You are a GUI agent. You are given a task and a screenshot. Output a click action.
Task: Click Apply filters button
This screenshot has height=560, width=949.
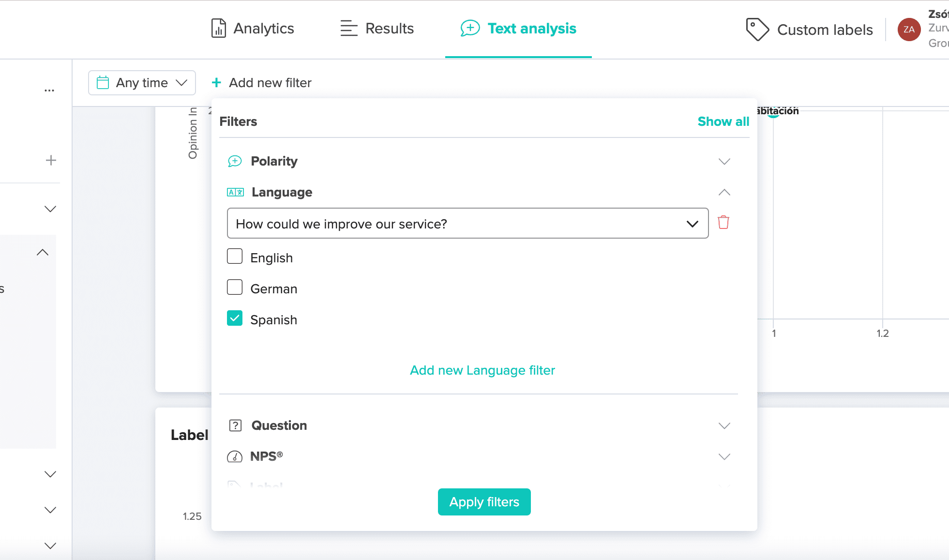[x=484, y=502]
